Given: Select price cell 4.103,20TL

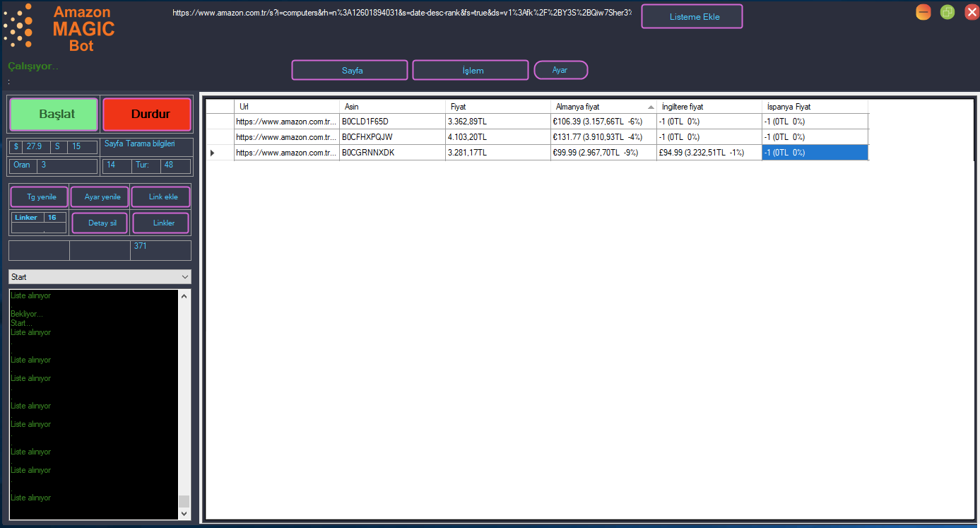Looking at the screenshot, I should 498,136.
